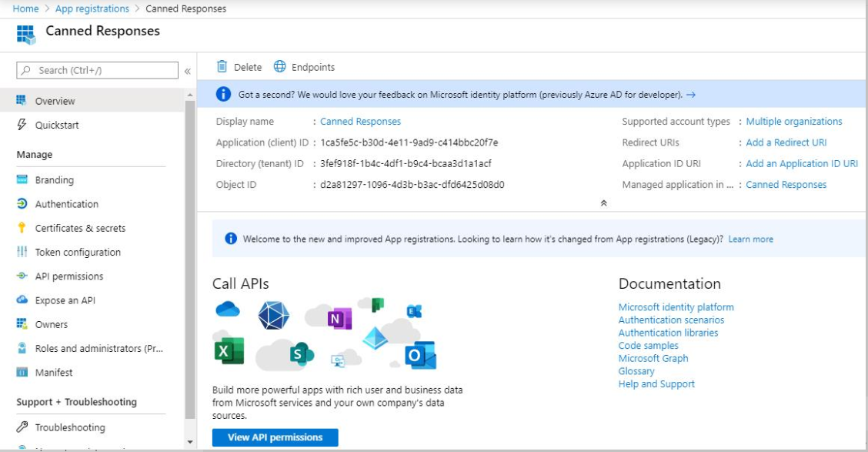Open Authentication scenarios link
Screen dimensions: 868x452
(671, 320)
